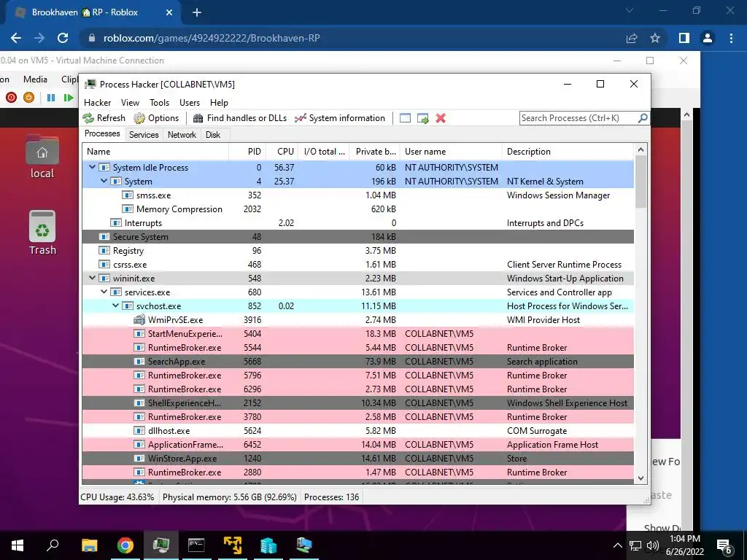Screen dimensions: 747x560
Task: Open the Users menu
Action: tap(190, 102)
